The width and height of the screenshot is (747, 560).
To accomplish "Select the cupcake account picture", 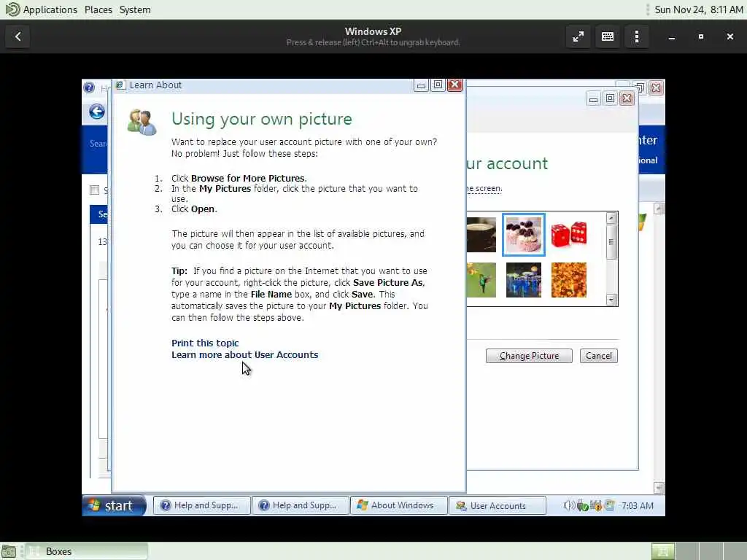I will coord(524,235).
